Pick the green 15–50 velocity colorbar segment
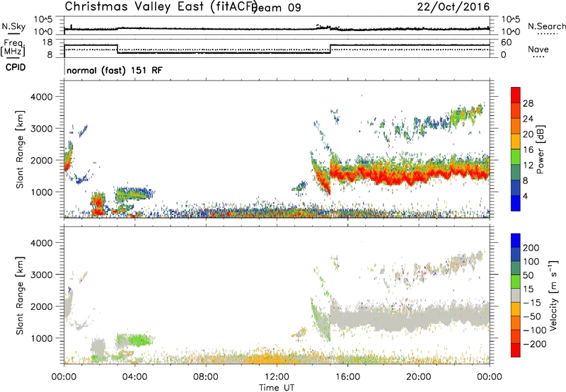Screen dimensions: 566x392 point(516,282)
